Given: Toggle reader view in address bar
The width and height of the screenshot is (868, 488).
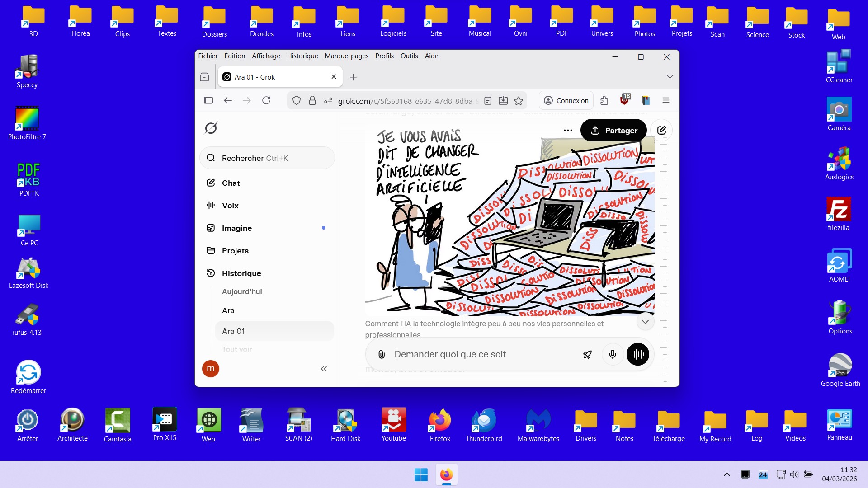Looking at the screenshot, I should coord(488,101).
